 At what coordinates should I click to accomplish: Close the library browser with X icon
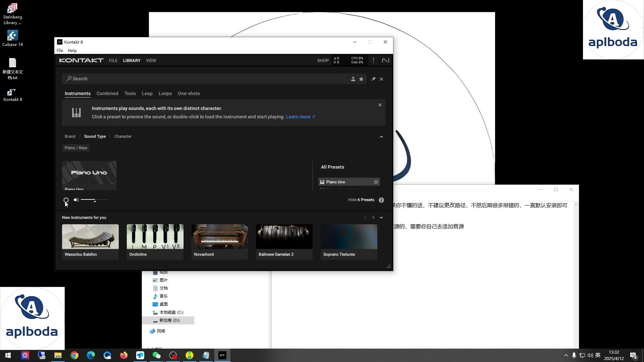click(381, 79)
